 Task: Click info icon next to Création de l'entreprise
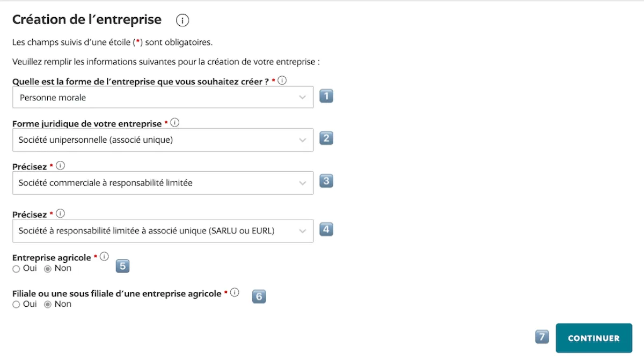[x=182, y=20]
